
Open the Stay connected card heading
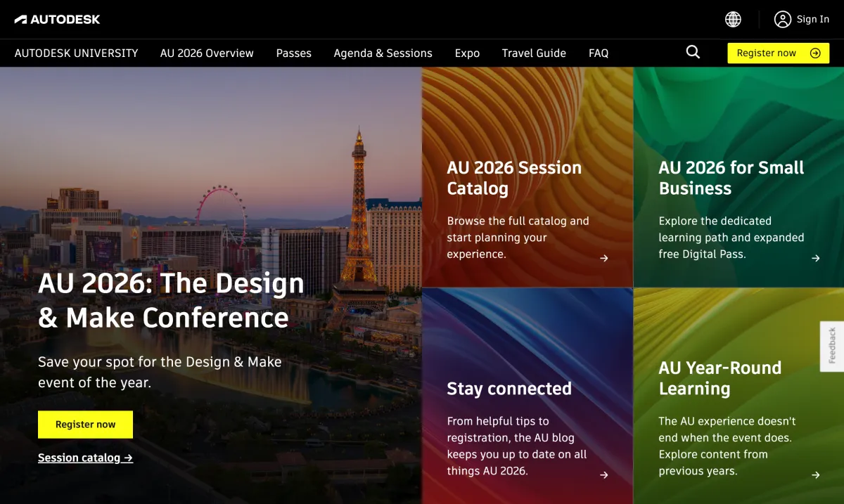(x=509, y=389)
